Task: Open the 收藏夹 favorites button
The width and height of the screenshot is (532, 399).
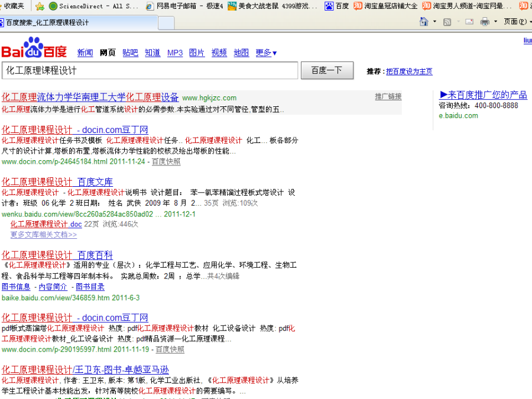Action: 12,6
